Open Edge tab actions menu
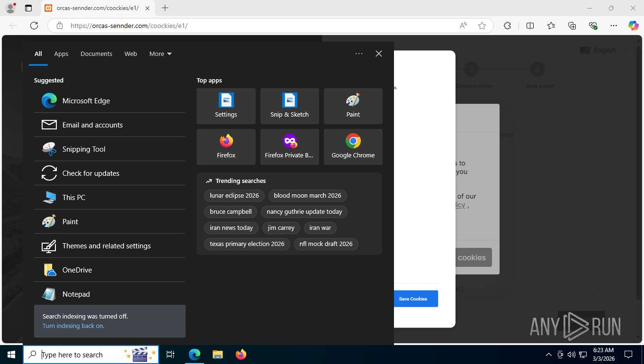644x364 pixels. (28, 8)
